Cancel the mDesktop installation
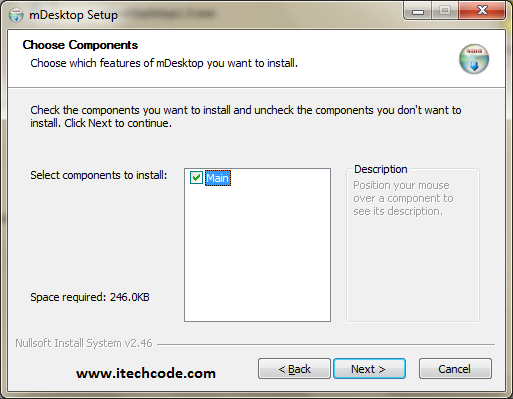 pyautogui.click(x=455, y=369)
